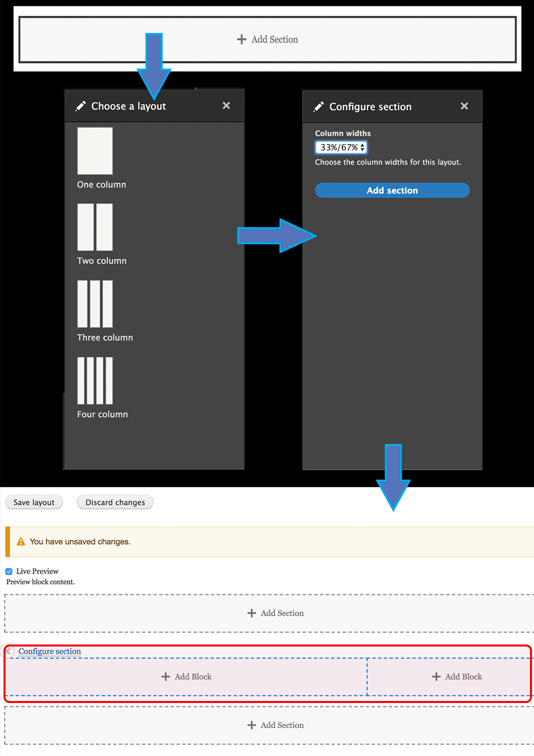Viewport: 534px width, 756px height.
Task: Click the 33%/67% width selector stepper arrows
Action: 362,147
